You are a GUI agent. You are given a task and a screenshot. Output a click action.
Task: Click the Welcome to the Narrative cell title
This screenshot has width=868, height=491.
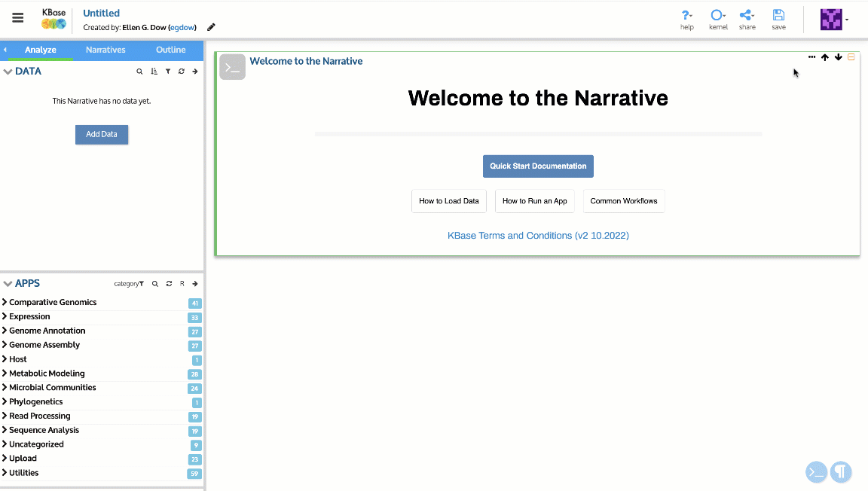(x=306, y=62)
